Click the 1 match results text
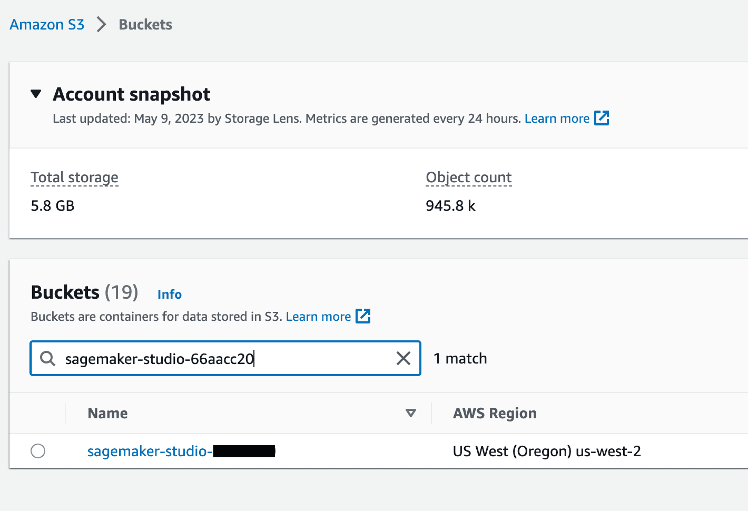The width and height of the screenshot is (750, 512). (x=460, y=358)
